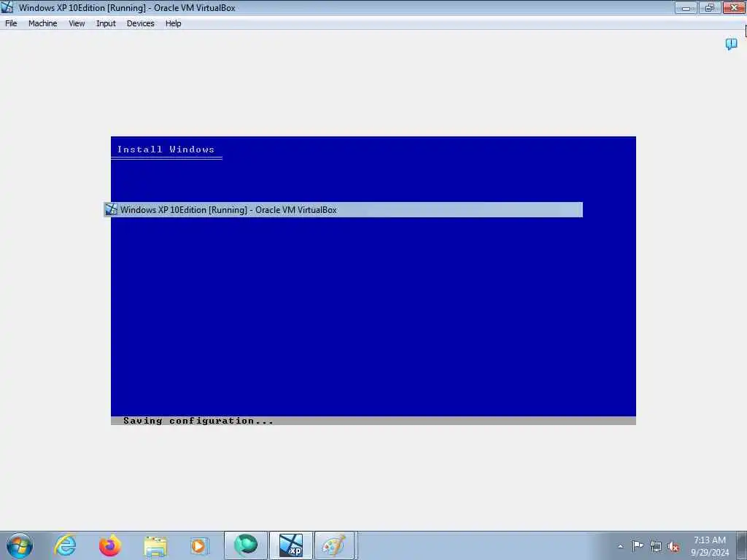Launch Firefox from taskbar
This screenshot has height=560, width=747.
point(110,545)
